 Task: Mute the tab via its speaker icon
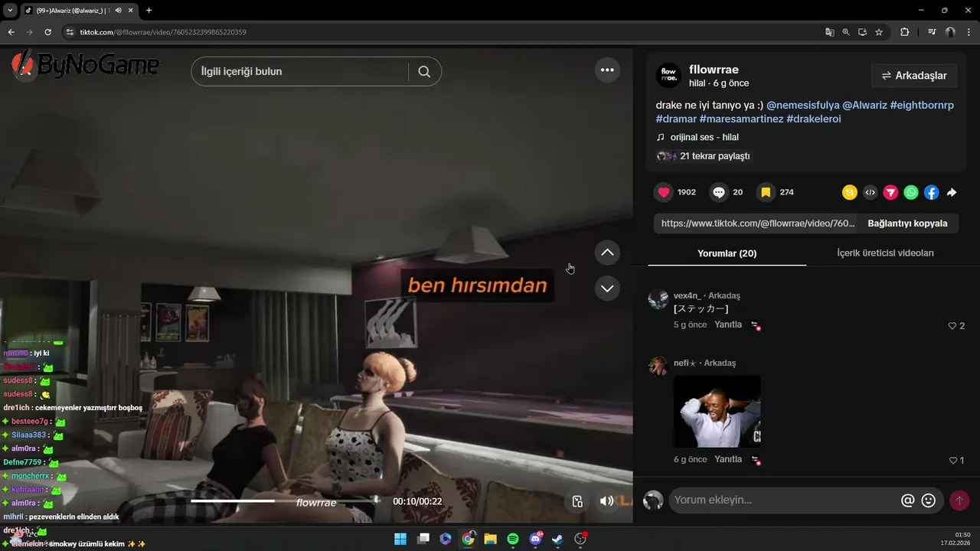tap(118, 10)
